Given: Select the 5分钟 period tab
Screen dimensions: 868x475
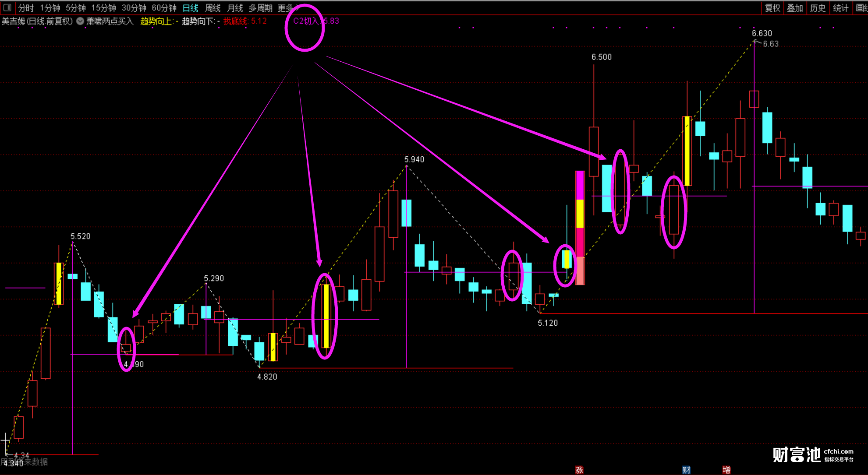Looking at the screenshot, I should click(x=76, y=8).
